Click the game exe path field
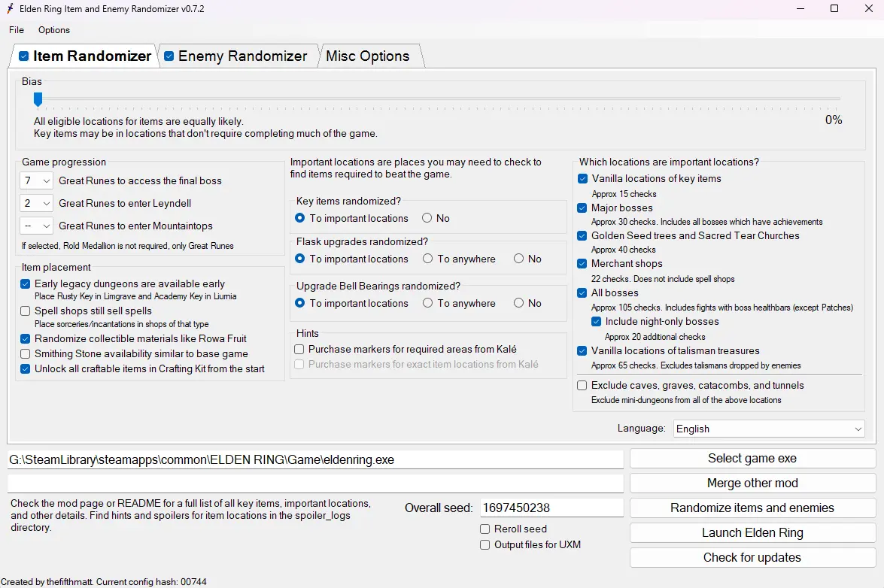The width and height of the screenshot is (884, 588). [315, 459]
